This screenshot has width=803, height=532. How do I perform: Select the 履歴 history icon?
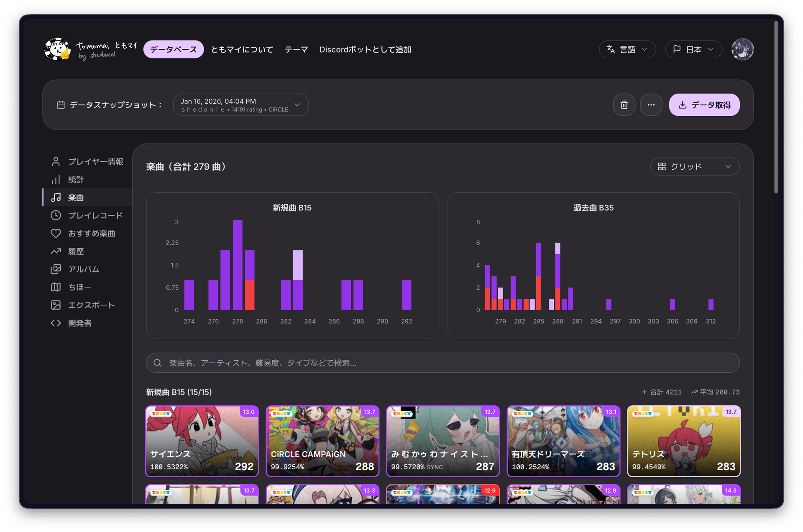click(56, 251)
